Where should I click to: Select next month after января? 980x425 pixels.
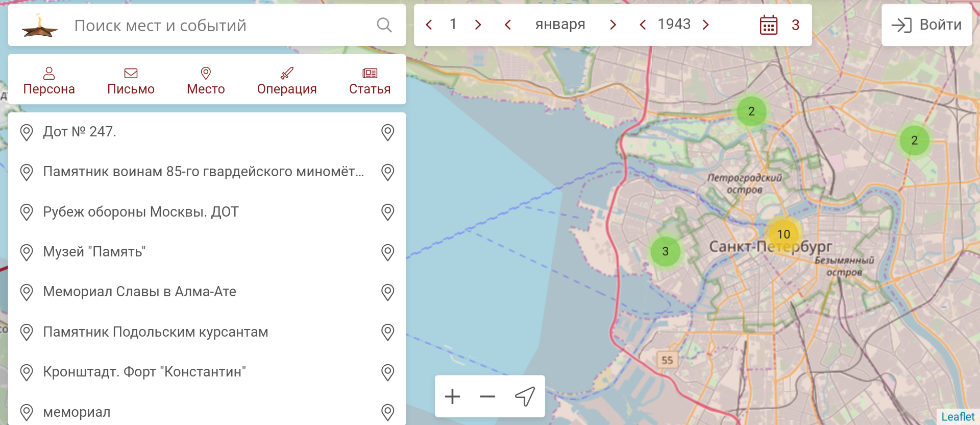tap(613, 25)
